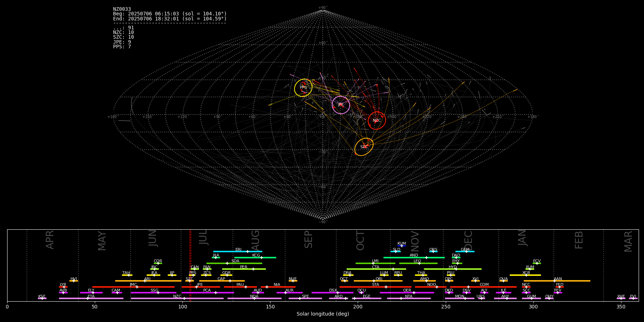Click the SSG shower label on purple bar

[x=154, y=291]
